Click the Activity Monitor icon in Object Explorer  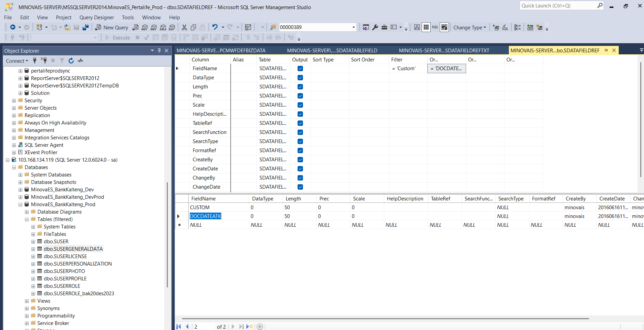(80, 61)
